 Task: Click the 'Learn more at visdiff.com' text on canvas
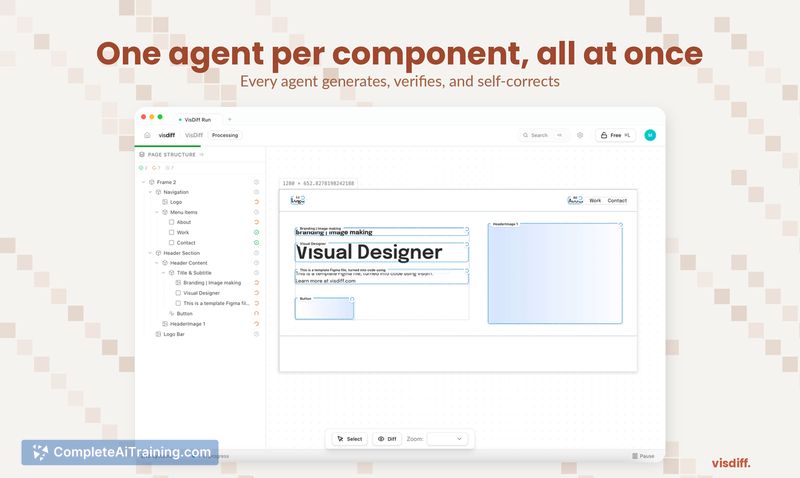pyautogui.click(x=326, y=281)
